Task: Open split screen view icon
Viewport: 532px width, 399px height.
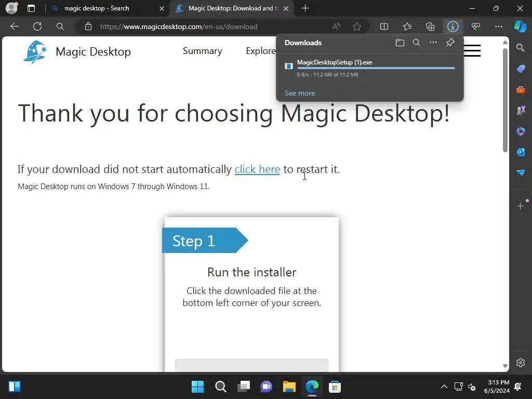Action: 384,26
